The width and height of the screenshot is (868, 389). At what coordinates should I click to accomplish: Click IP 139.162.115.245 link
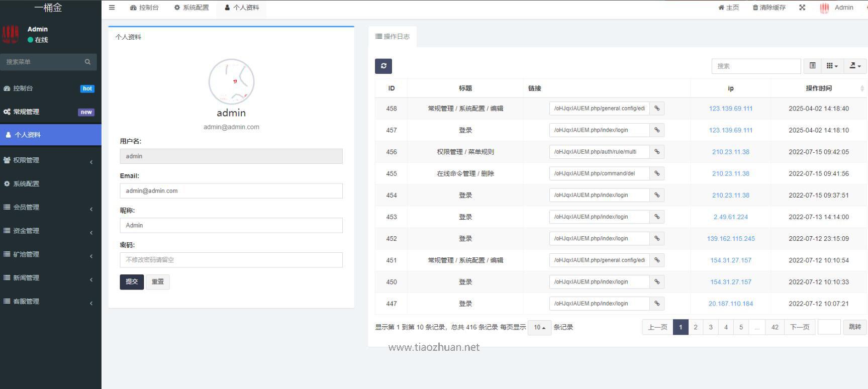(x=731, y=239)
